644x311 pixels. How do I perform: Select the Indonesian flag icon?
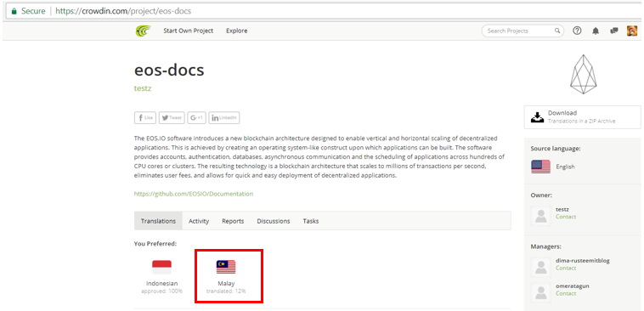[x=161, y=268]
